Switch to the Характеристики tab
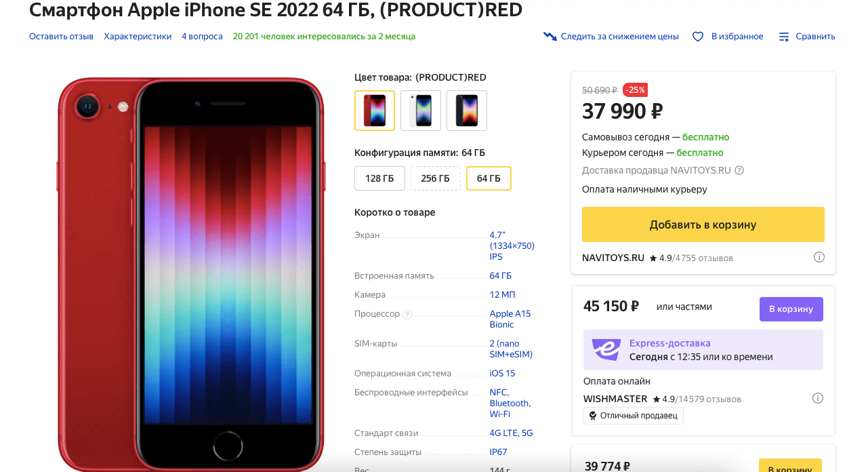The height and width of the screenshot is (472, 868). (x=138, y=36)
